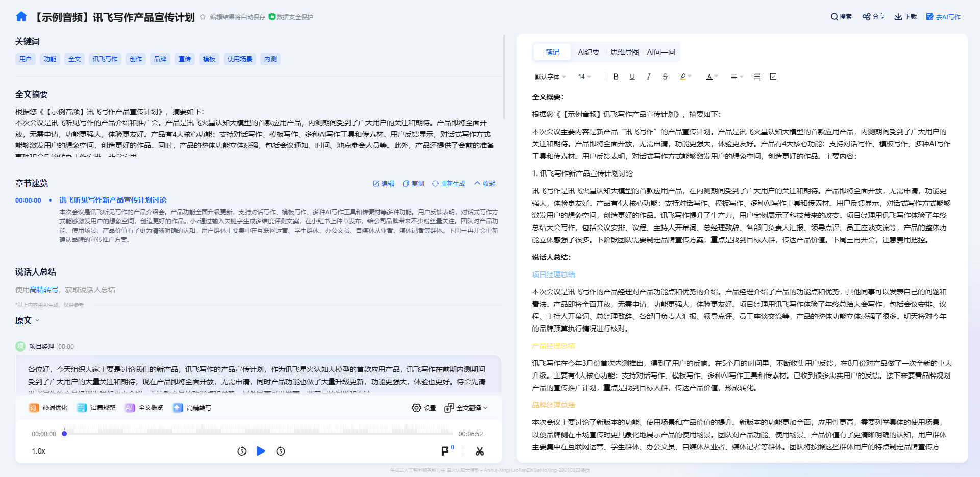Go to home via house icon
Screen dimensions: 980x477
click(x=21, y=17)
